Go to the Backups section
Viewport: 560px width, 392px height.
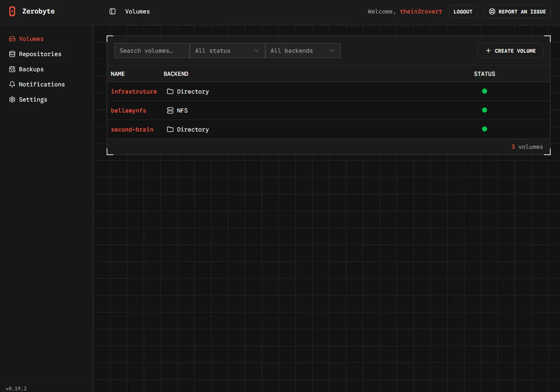click(31, 69)
